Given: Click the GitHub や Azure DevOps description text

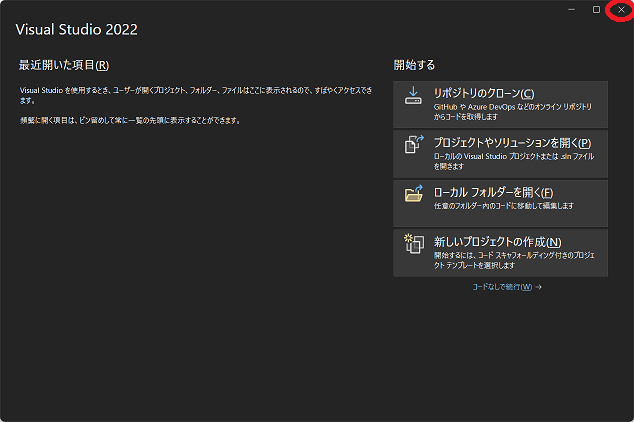Looking at the screenshot, I should point(513,112).
